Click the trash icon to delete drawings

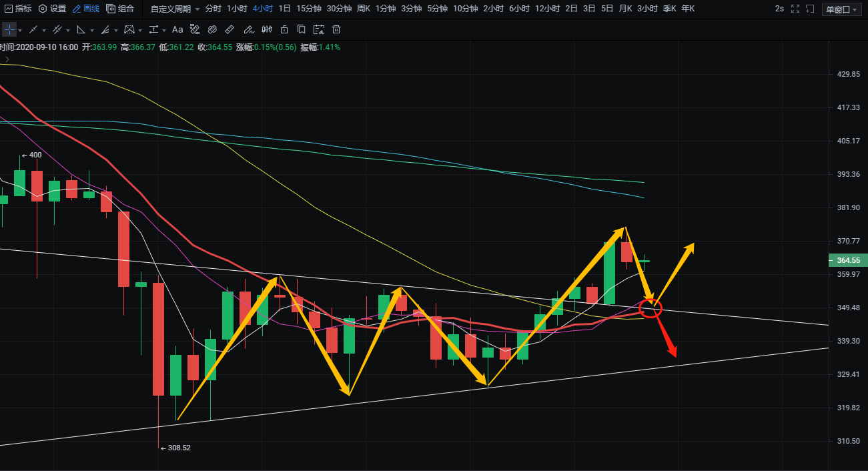pos(336,30)
